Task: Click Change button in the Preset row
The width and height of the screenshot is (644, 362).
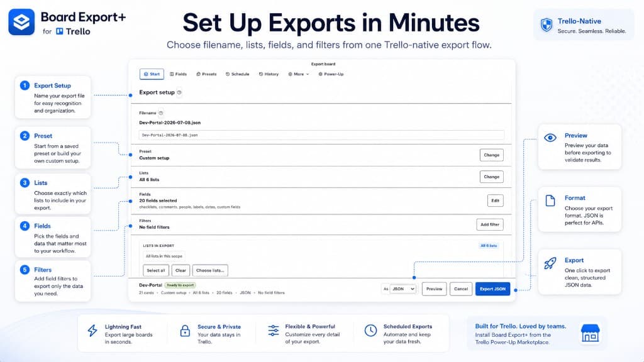Action: pos(492,155)
